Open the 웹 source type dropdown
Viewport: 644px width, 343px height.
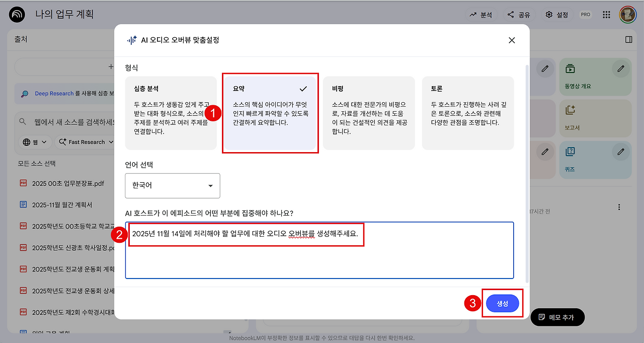[x=35, y=142]
